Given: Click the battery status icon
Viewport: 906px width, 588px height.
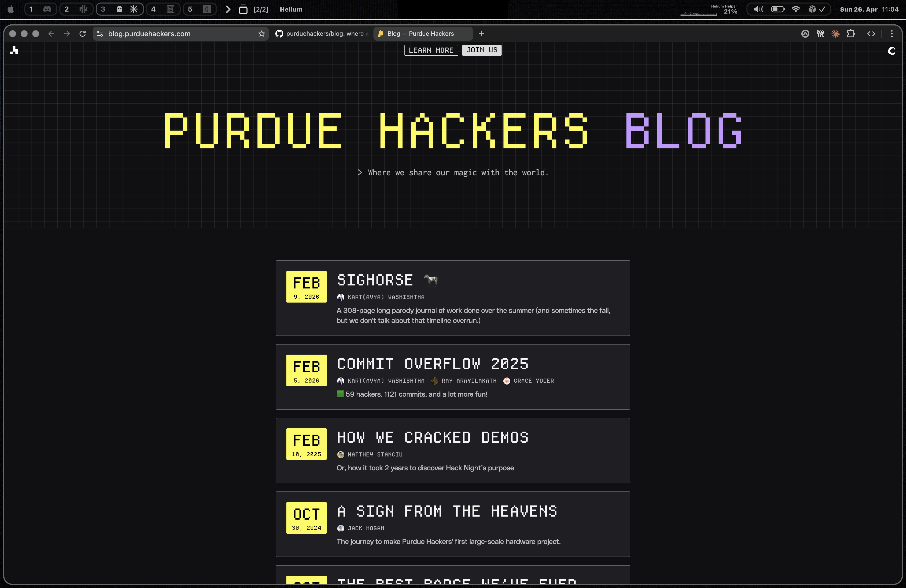Looking at the screenshot, I should coord(778,9).
